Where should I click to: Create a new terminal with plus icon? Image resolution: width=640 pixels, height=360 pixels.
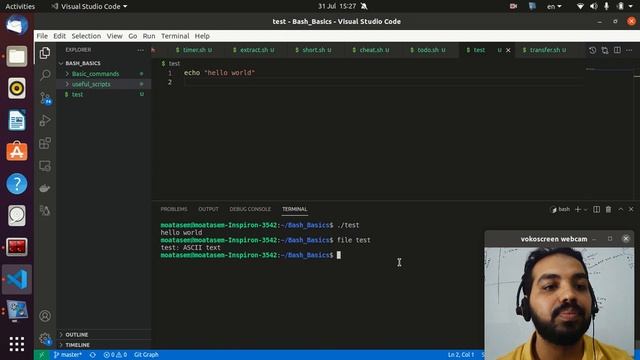pyautogui.click(x=578, y=209)
